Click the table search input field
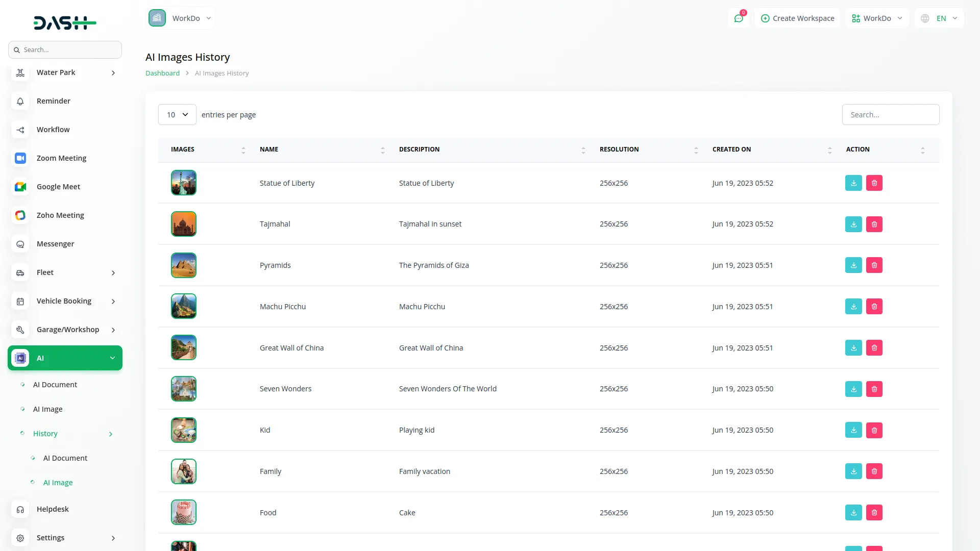This screenshot has width=980, height=551. pos(890,115)
